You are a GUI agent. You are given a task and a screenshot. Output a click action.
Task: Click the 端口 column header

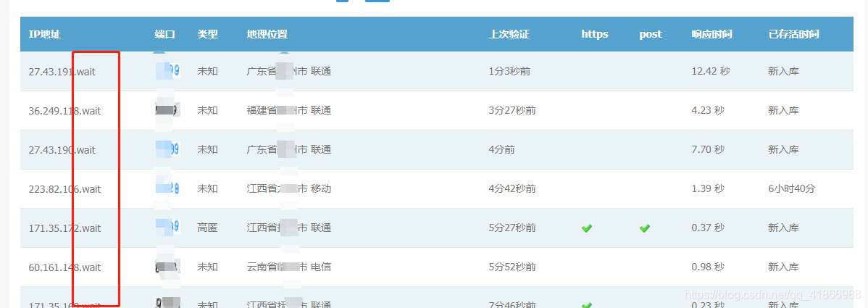165,34
